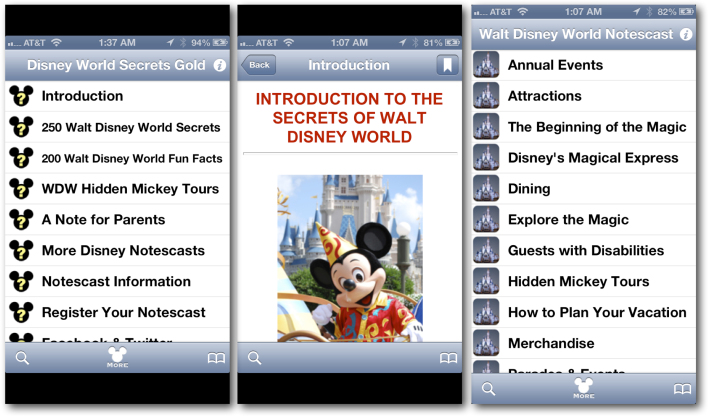708x416 pixels.
Task: Open Merchandise section
Action: pos(584,343)
